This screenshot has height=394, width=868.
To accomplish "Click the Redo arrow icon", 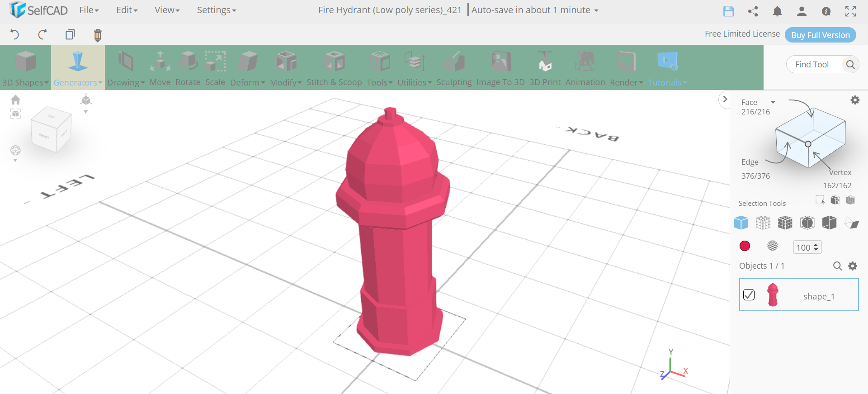I will (42, 34).
